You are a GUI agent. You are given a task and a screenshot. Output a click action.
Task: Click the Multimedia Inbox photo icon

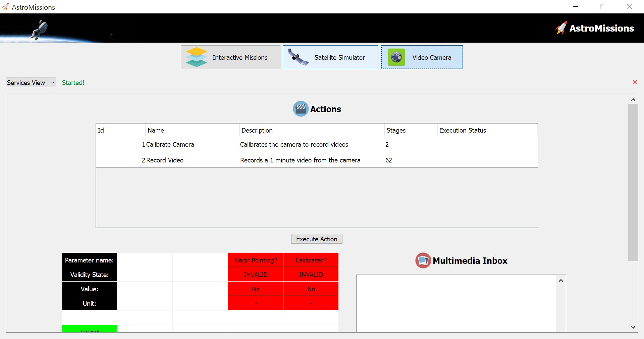(423, 260)
